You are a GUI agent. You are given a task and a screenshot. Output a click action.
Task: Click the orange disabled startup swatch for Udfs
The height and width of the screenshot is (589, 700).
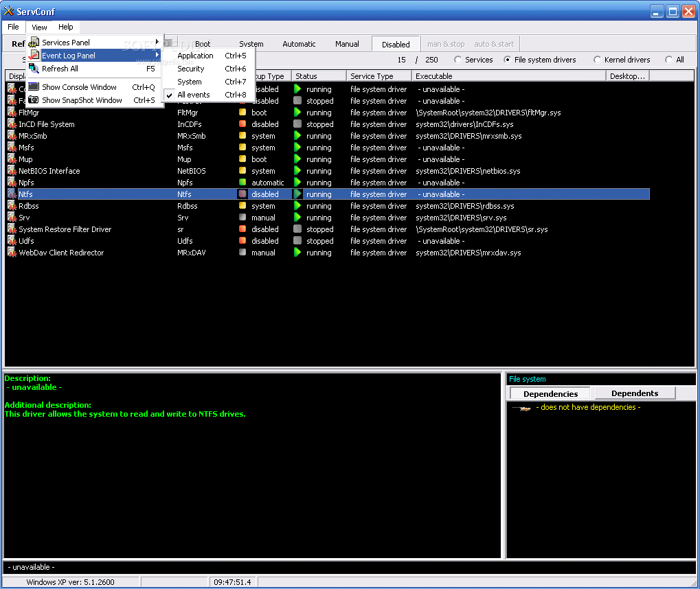coord(242,240)
